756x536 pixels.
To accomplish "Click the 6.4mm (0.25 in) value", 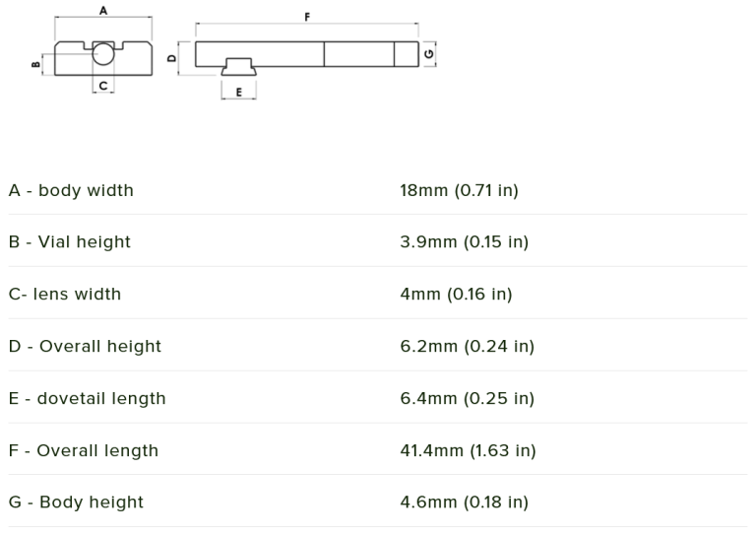I will (467, 398).
